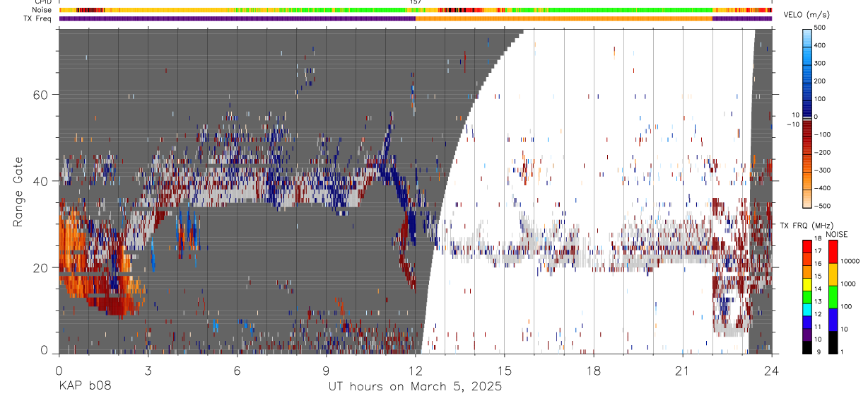
Task: Click the 12 tick on UT hours axis
Action: (x=415, y=370)
